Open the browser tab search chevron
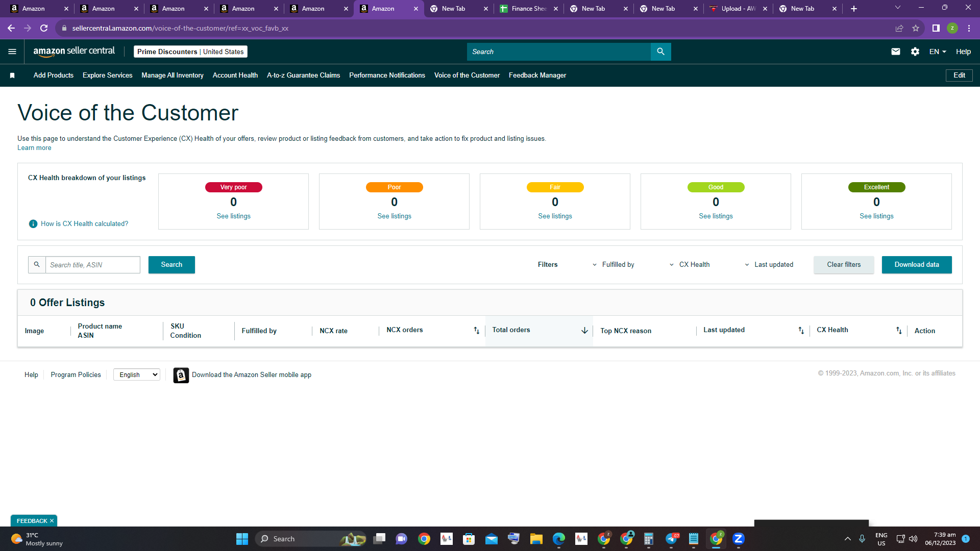 (898, 8)
